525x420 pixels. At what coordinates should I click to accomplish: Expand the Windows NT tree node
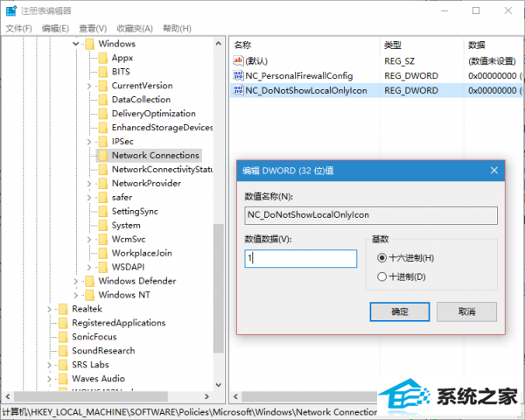75,296
